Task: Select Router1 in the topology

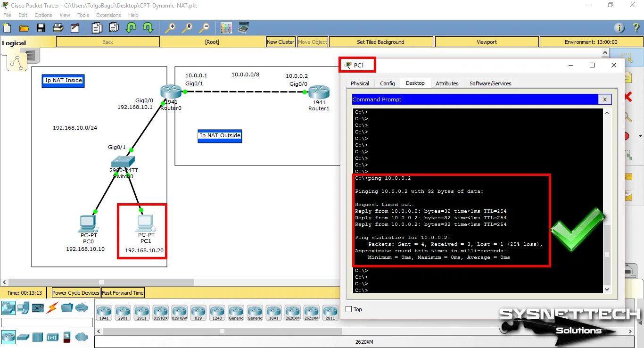Action: [x=319, y=92]
